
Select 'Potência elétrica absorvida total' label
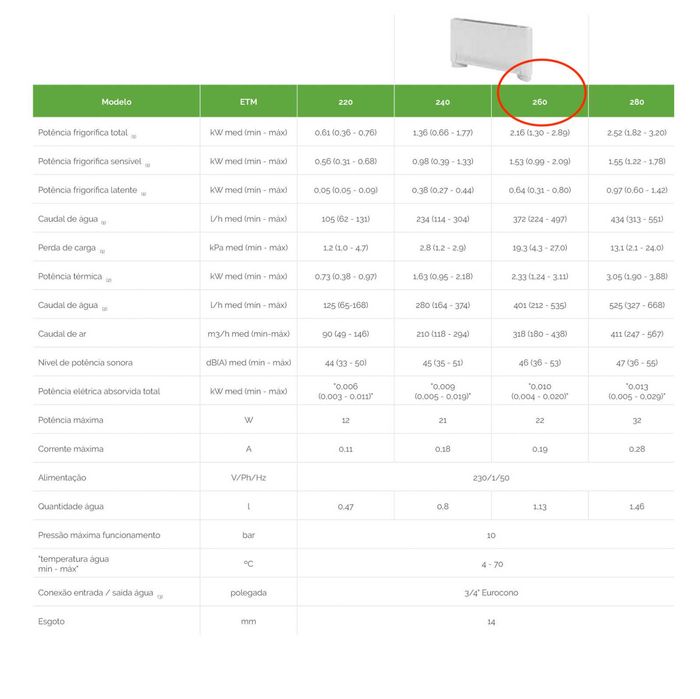(99, 391)
